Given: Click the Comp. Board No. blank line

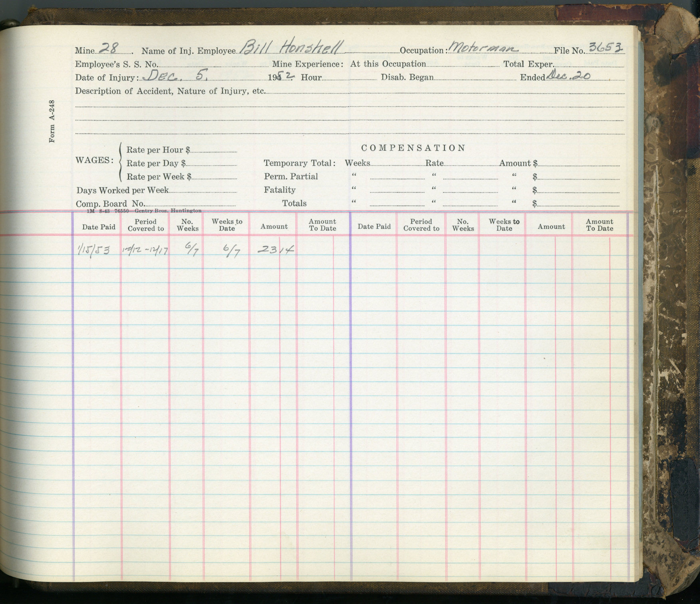Looking at the screenshot, I should coord(190,204).
